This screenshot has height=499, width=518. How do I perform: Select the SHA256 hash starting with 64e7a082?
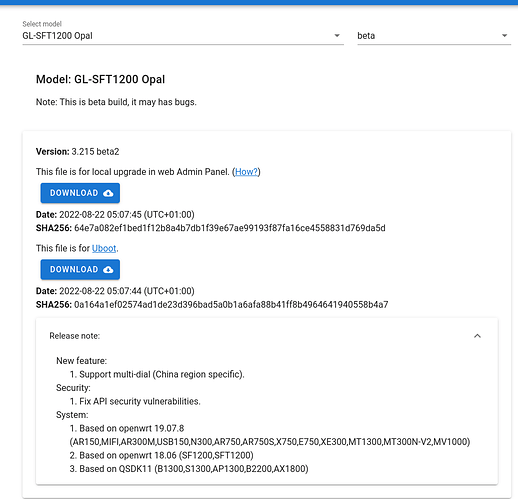(x=230, y=228)
